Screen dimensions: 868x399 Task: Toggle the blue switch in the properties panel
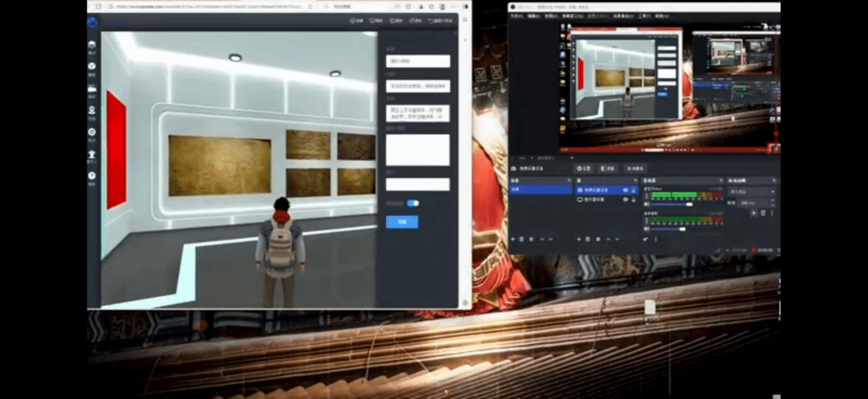coord(413,203)
